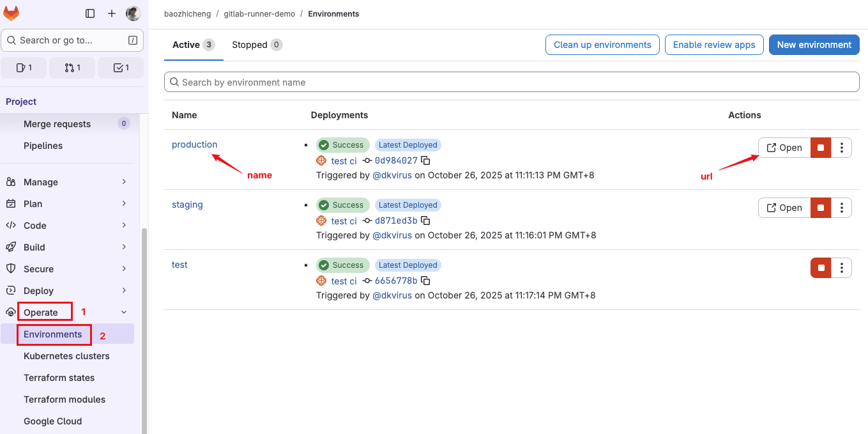
Task: Focus the Search by environment name field
Action: click(511, 82)
